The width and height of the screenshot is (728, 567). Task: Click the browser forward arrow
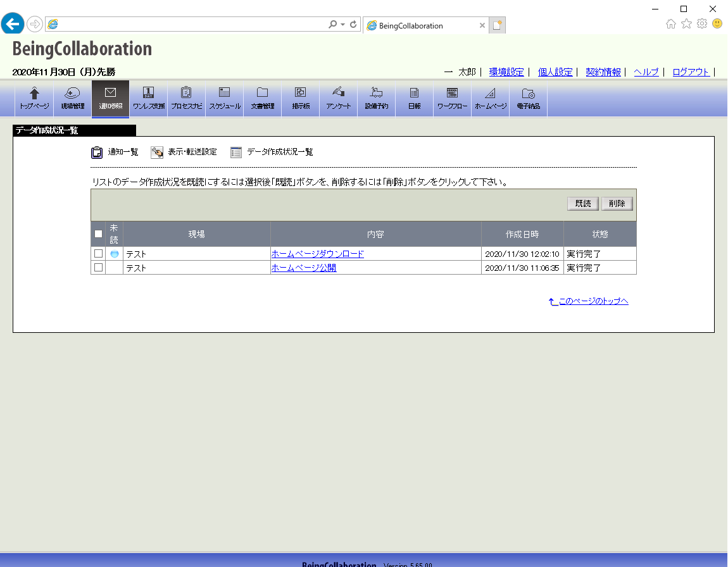[x=35, y=24]
